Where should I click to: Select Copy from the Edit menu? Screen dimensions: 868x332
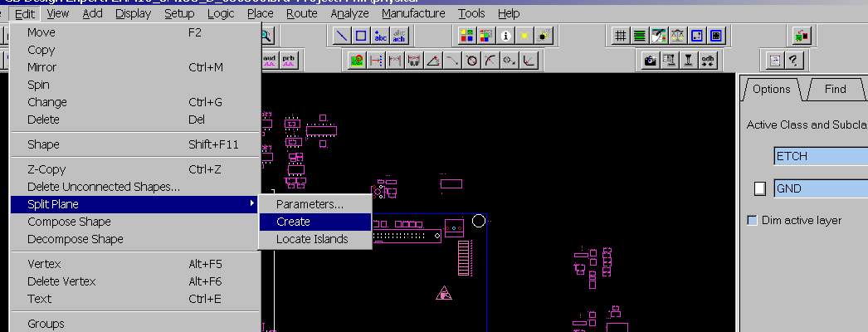[134, 50]
